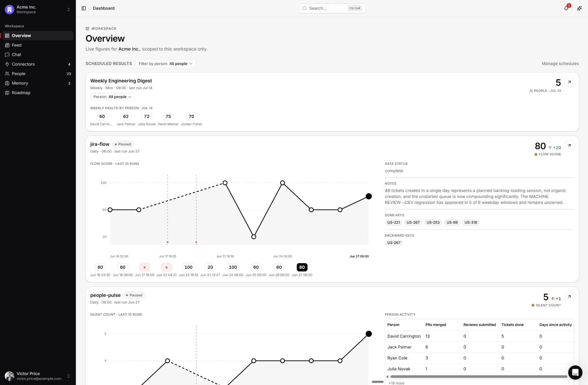The image size is (588, 385).
Task: Open Chat from the sidebar
Action: 38,54
